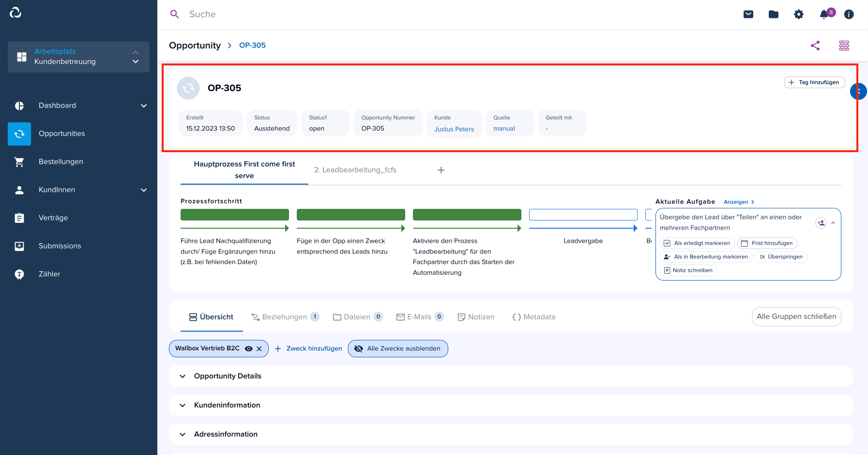Click the app logo in sidebar
This screenshot has width=868, height=455.
[15, 13]
